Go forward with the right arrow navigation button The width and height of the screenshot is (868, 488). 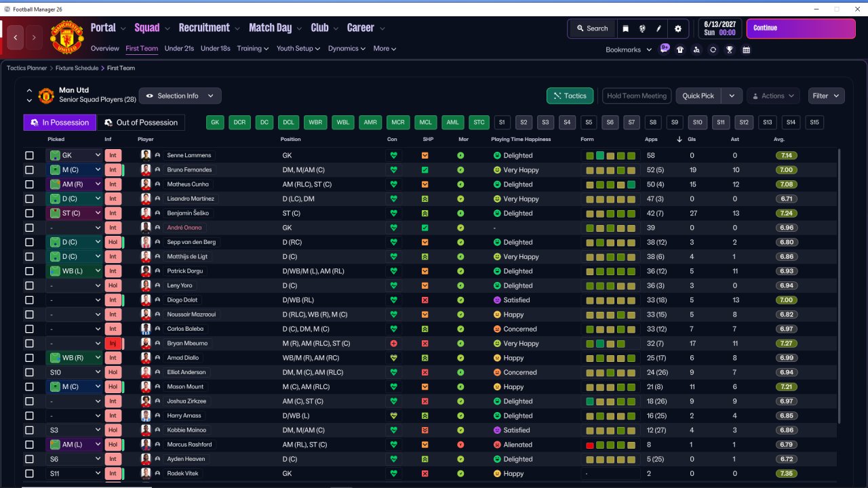pos(34,37)
